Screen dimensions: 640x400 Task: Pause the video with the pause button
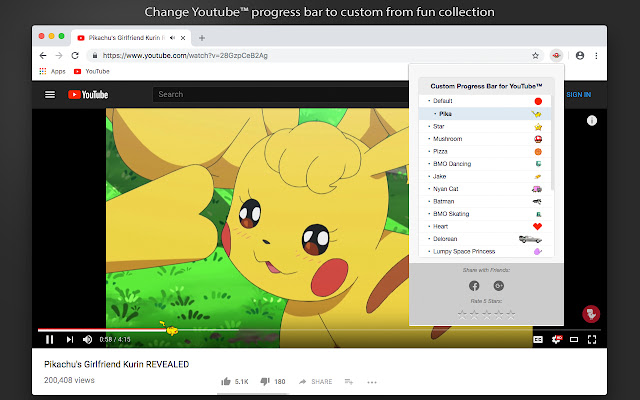(49, 340)
